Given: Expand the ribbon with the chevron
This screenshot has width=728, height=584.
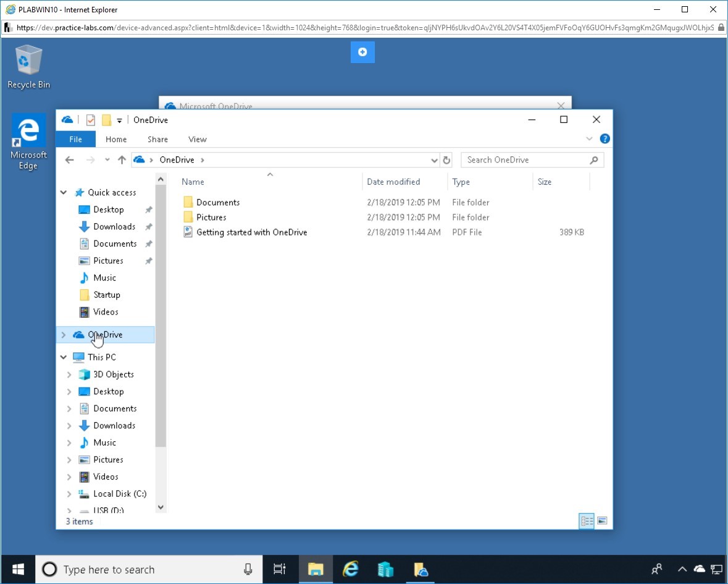Looking at the screenshot, I should 589,138.
